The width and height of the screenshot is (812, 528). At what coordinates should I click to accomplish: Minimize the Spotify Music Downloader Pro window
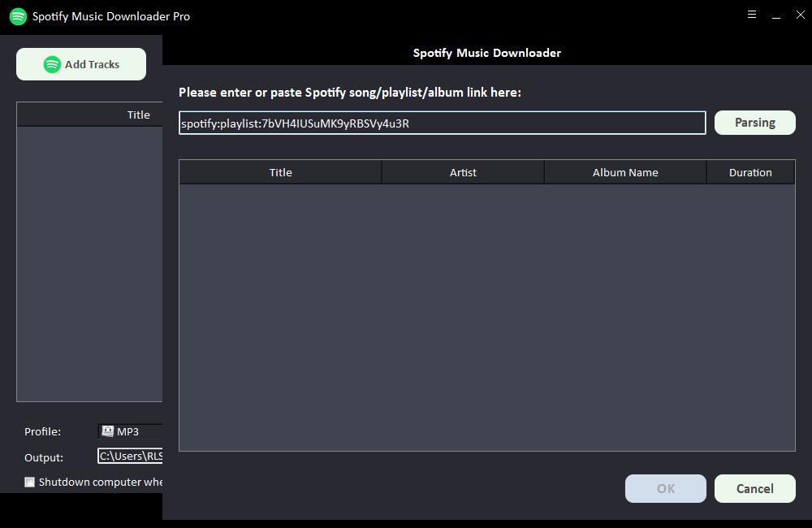tap(776, 15)
